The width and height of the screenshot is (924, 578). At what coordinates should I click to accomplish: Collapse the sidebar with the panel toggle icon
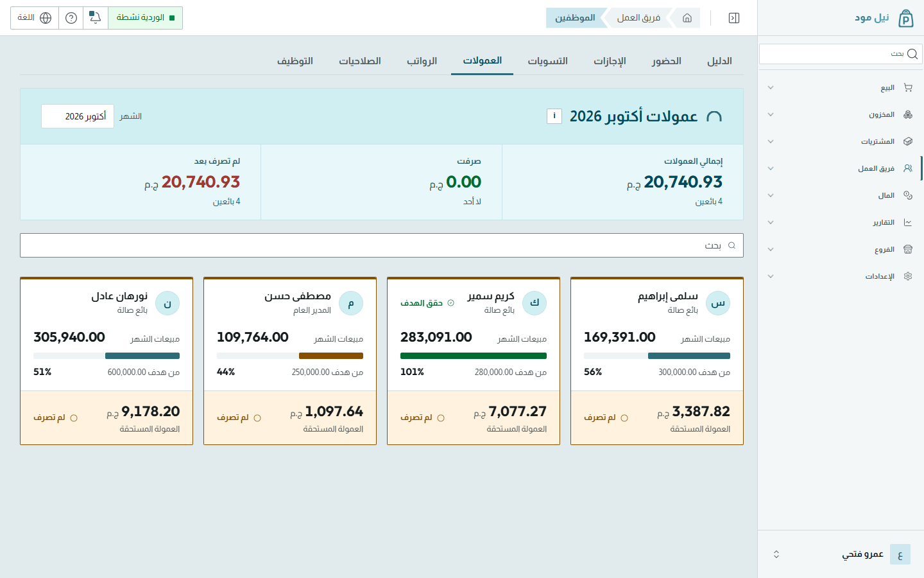click(734, 18)
